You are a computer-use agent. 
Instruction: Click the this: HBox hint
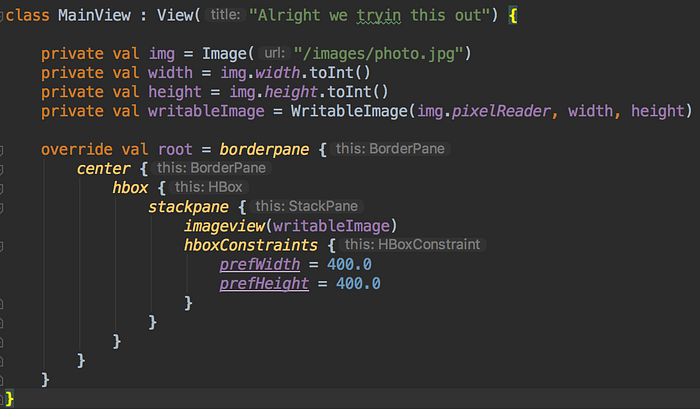point(208,187)
